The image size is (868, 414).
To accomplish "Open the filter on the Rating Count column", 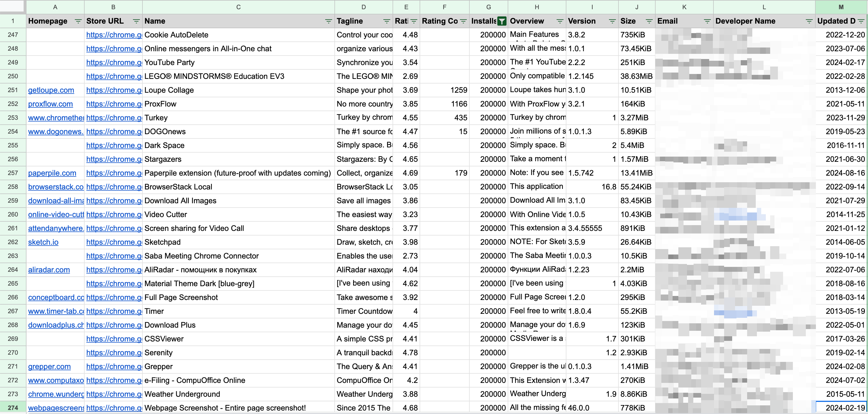I will point(464,21).
